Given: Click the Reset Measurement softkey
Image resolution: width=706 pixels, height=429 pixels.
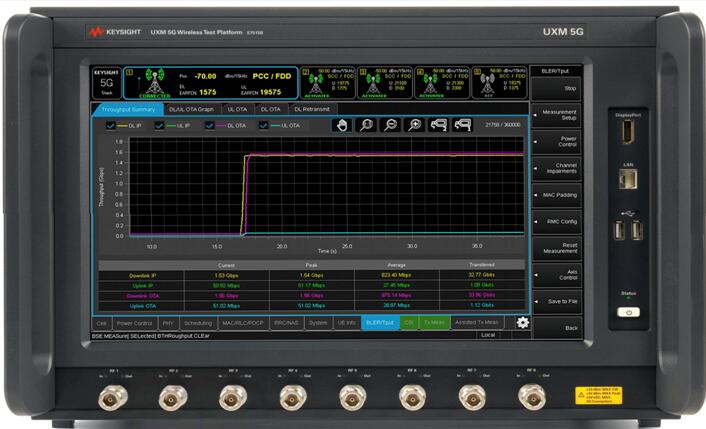Looking at the screenshot, I should pyautogui.click(x=557, y=248).
